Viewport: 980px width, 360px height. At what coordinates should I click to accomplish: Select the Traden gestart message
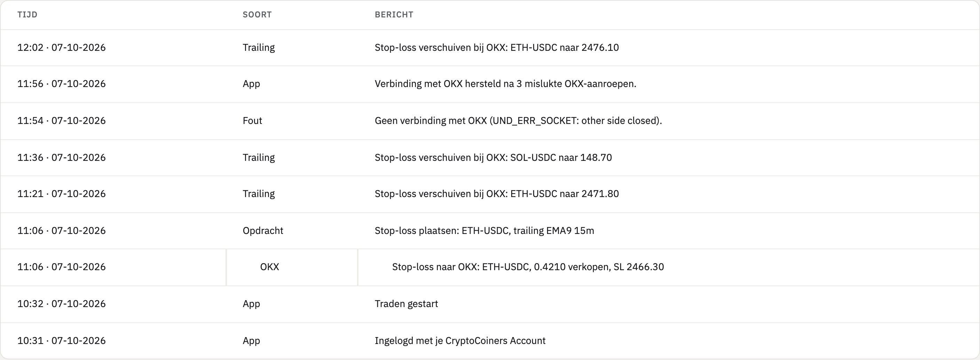406,304
